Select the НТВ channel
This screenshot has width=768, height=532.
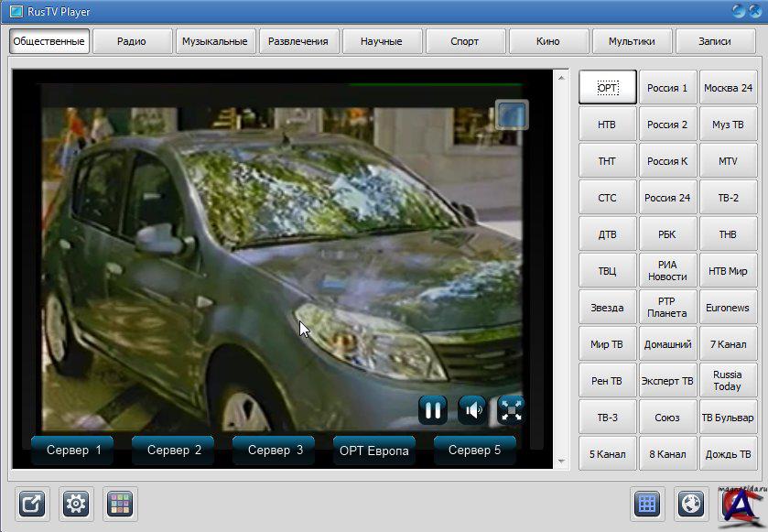(607, 125)
